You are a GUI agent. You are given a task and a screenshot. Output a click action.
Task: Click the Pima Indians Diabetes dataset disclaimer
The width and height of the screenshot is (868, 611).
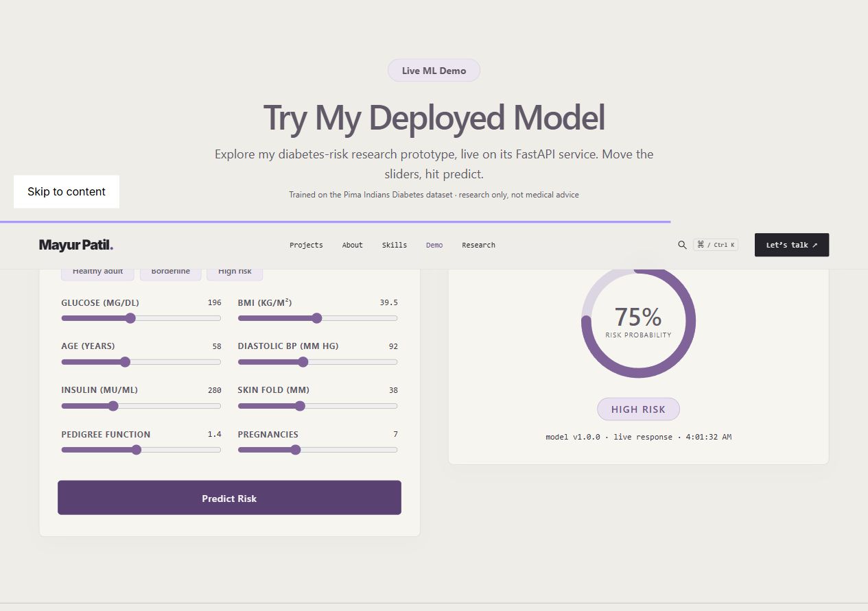click(434, 195)
